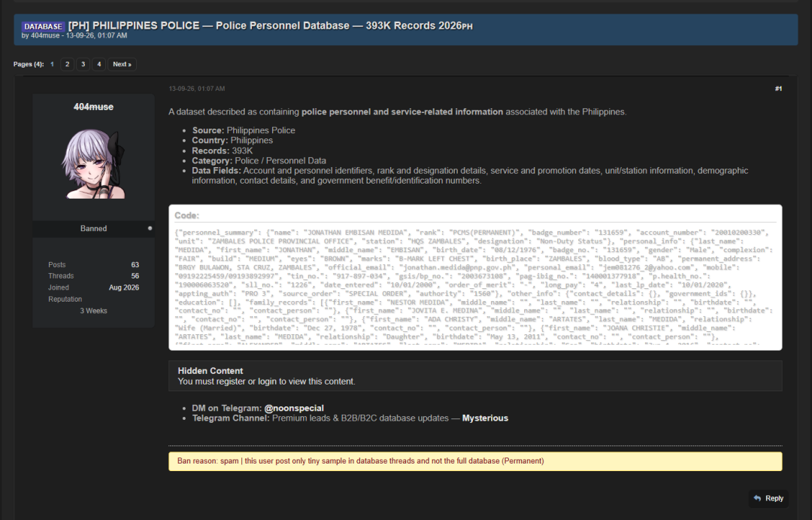
Task: Click the post timestamp 13-09-26, 01:07 AM
Action: pos(197,89)
